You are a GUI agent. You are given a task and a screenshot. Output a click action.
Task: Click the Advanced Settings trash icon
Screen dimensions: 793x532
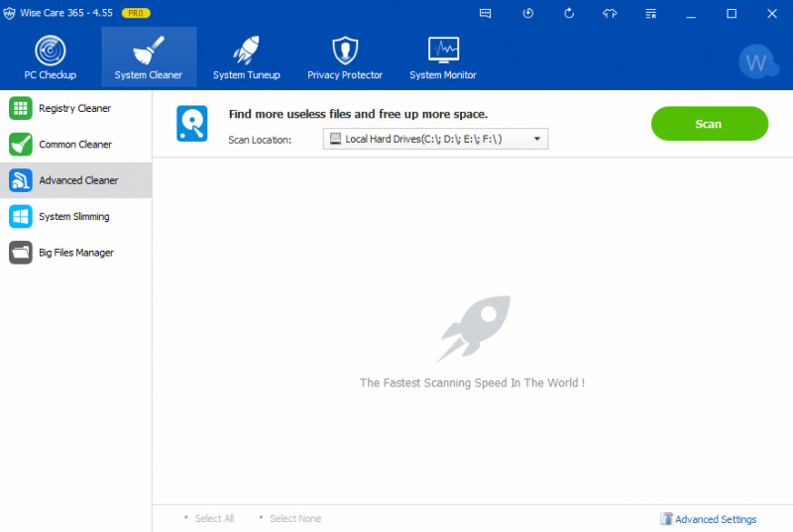[x=666, y=519]
